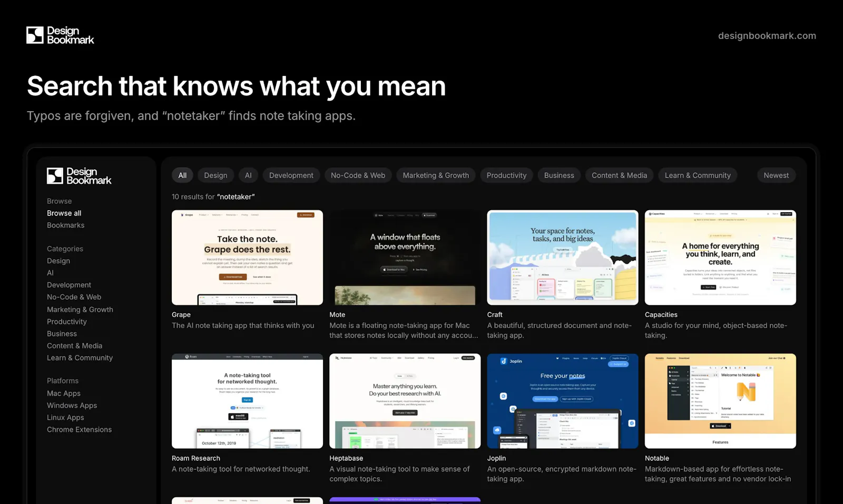Select the All filter tab

point(182,175)
